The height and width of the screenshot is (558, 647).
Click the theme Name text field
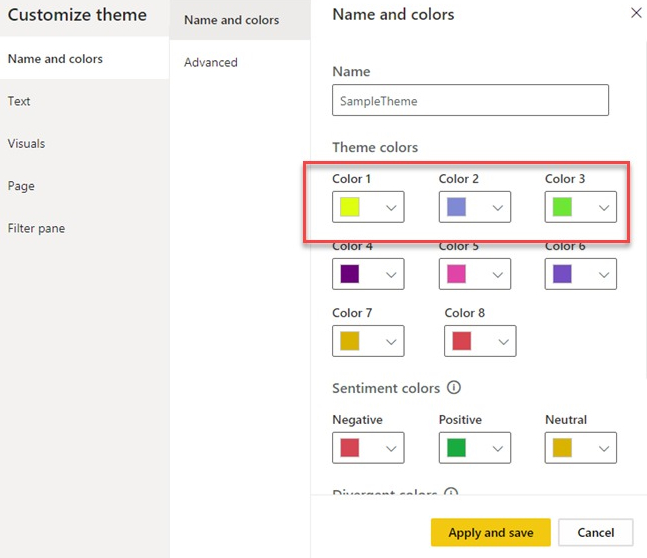coord(470,101)
